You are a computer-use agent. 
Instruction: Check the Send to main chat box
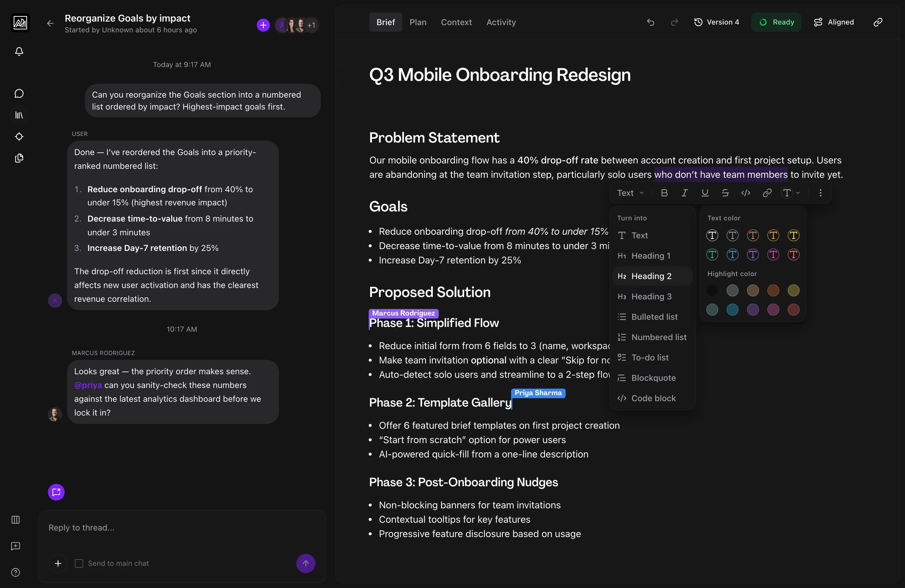[x=79, y=563]
